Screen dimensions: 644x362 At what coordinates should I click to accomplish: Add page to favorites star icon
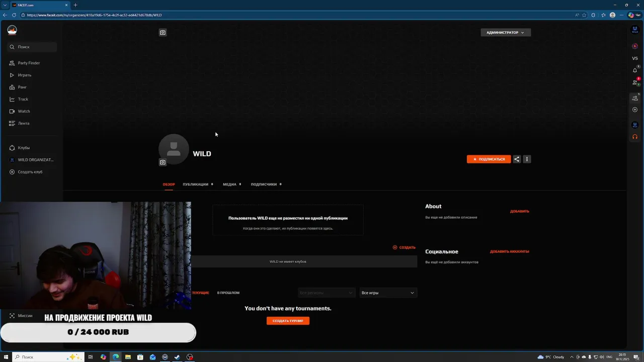tap(584, 15)
